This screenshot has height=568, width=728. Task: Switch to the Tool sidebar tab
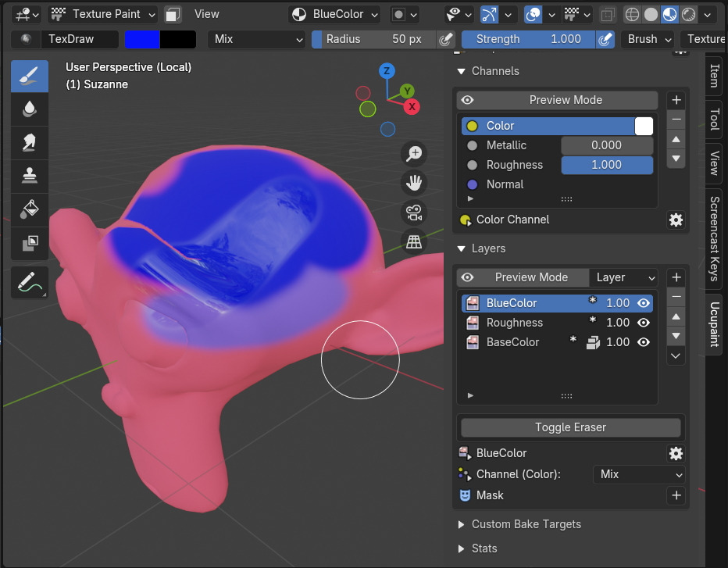point(714,119)
